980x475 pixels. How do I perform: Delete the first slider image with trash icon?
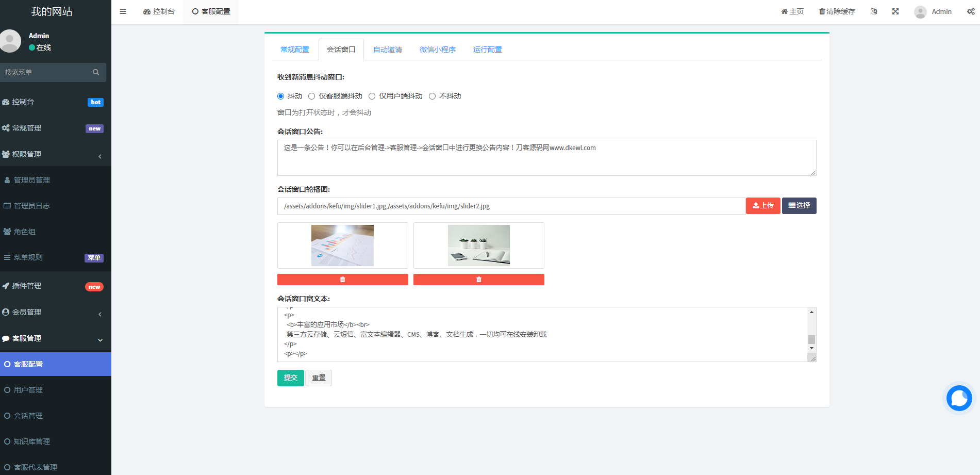(342, 280)
